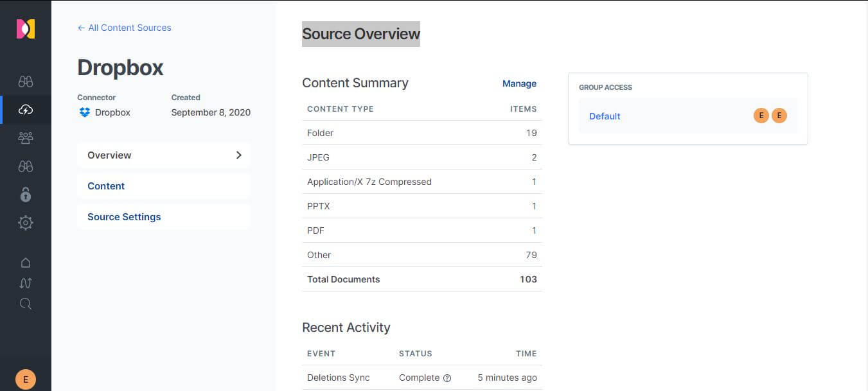The height and width of the screenshot is (391, 868).
Task: Click the orange E user avatar at bottom
Action: point(25,378)
